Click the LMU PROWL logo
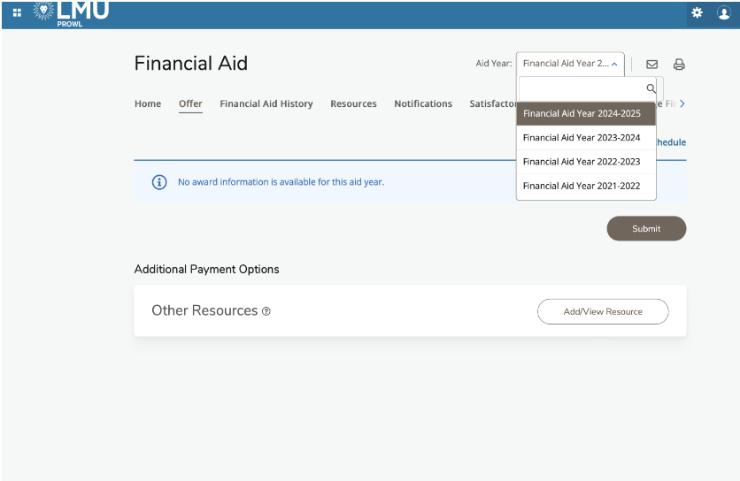Viewport: 740px width, 481px height. 71,13
